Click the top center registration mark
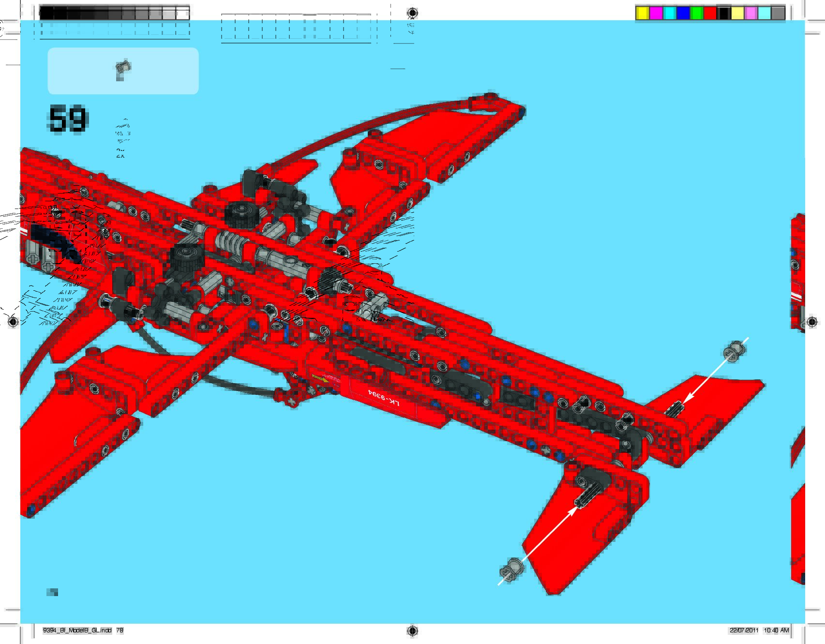 pos(412,13)
